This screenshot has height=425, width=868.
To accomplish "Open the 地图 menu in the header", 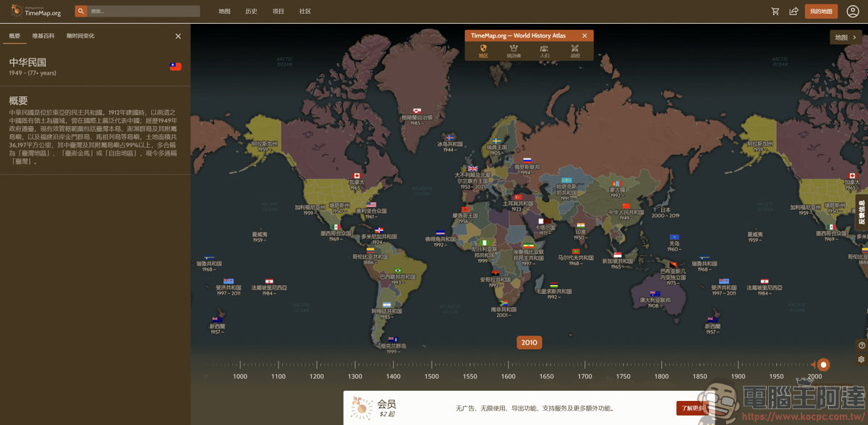I will pos(224,12).
